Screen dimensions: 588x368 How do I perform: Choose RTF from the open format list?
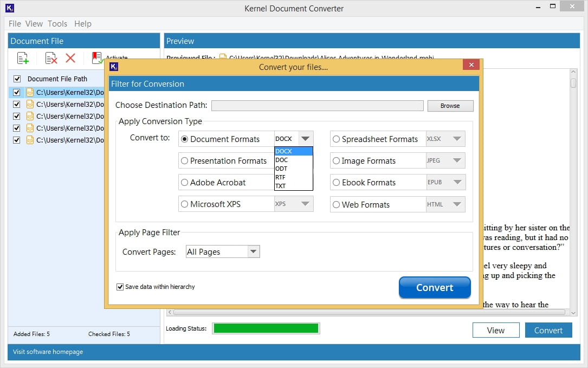pyautogui.click(x=294, y=177)
